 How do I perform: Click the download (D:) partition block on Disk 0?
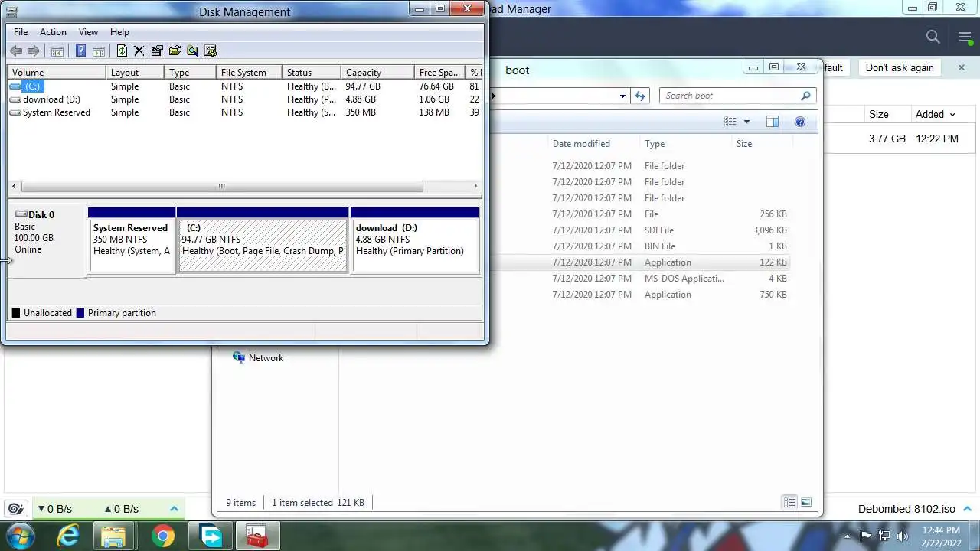(415, 240)
